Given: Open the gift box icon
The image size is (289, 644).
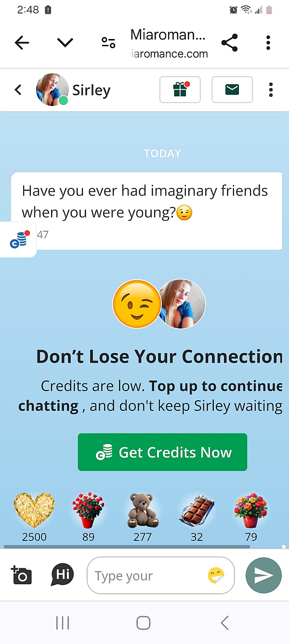Looking at the screenshot, I should (x=180, y=90).
